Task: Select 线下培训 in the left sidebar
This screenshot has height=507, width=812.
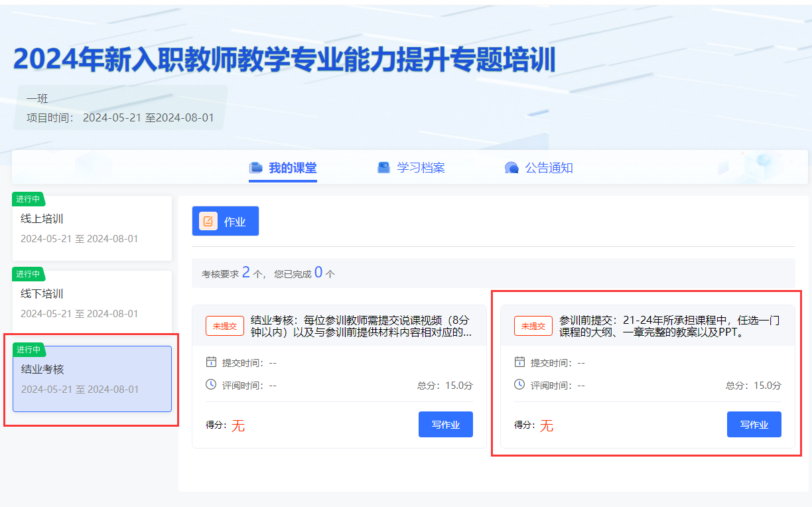Action: (x=92, y=303)
